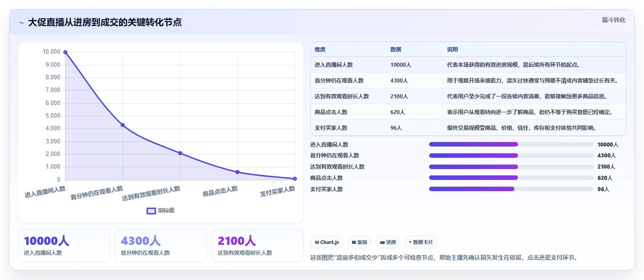Screen dimensions: 644x280
Task: Open the 4300人 data card
Action: [161, 245]
